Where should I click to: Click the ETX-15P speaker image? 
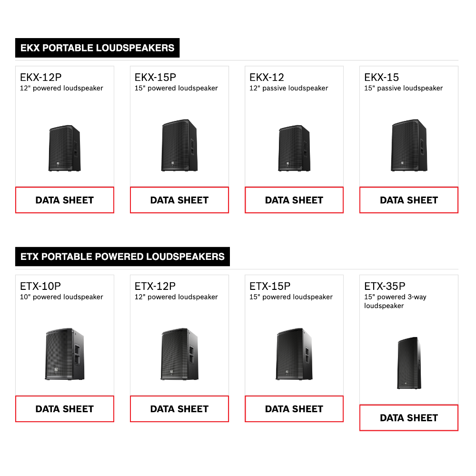point(294,354)
